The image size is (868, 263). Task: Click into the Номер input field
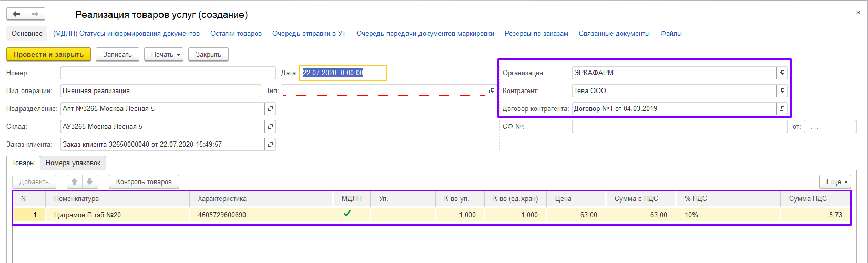(x=168, y=73)
